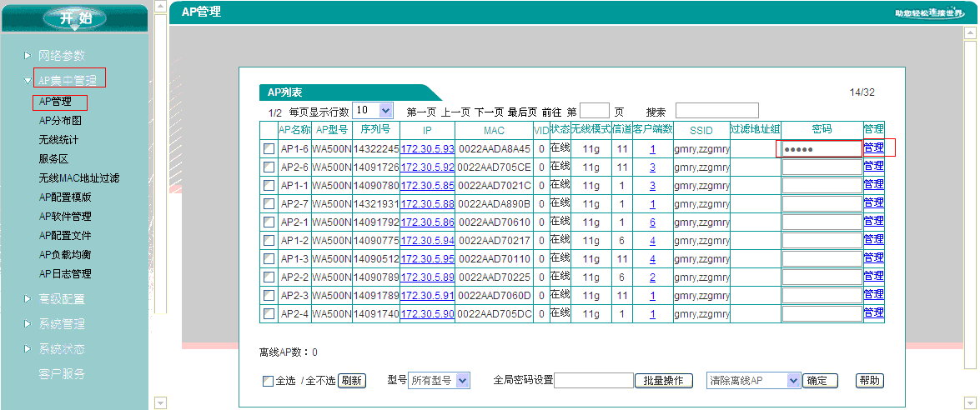The height and width of the screenshot is (410, 980).
Task: Expand the 网络参数 menu arrow
Action: 28,55
